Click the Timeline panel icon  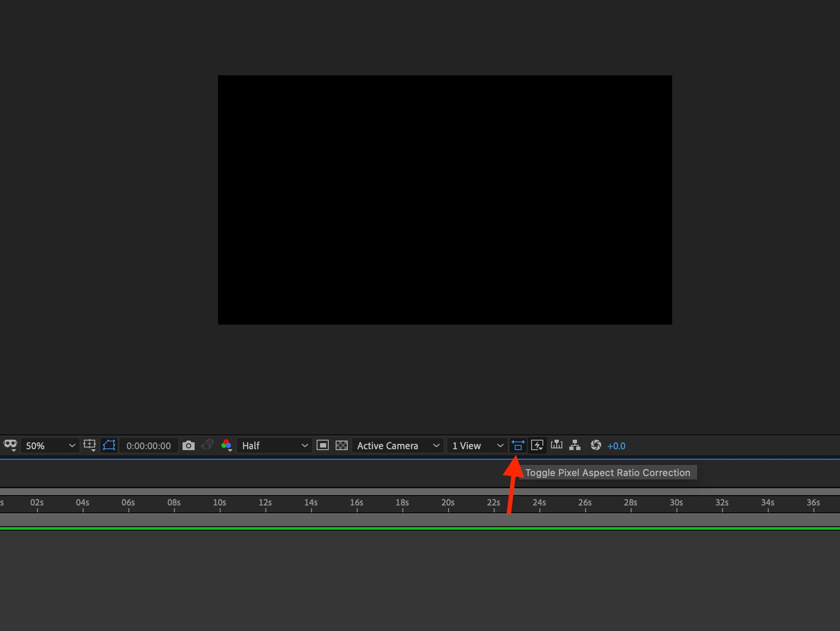pos(557,445)
